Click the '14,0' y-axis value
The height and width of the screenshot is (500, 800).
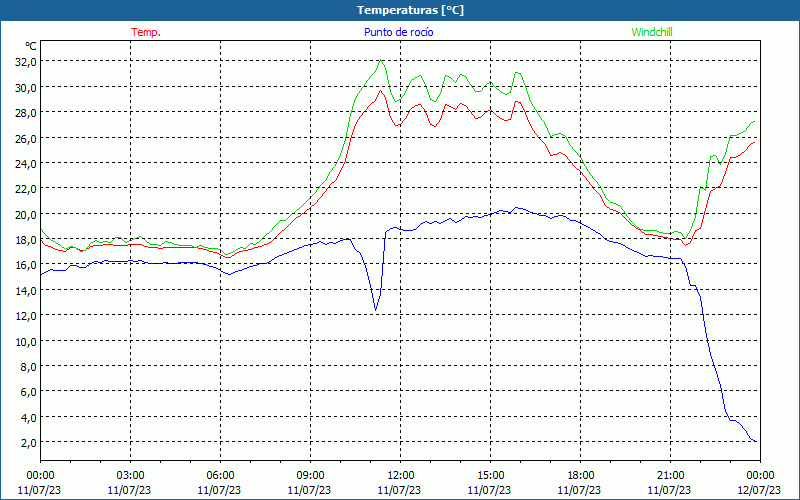(x=26, y=290)
